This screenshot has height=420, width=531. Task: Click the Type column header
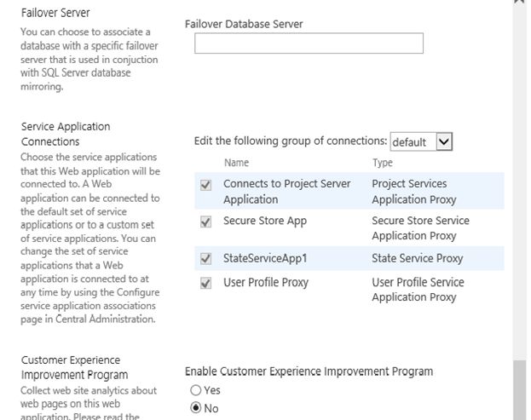click(x=383, y=163)
